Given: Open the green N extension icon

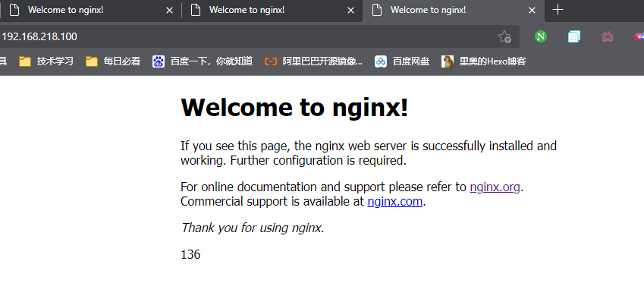Looking at the screenshot, I should tap(541, 36).
